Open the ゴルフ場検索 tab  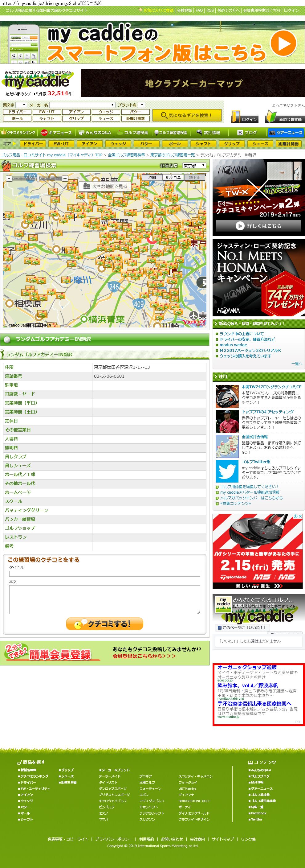(x=133, y=133)
